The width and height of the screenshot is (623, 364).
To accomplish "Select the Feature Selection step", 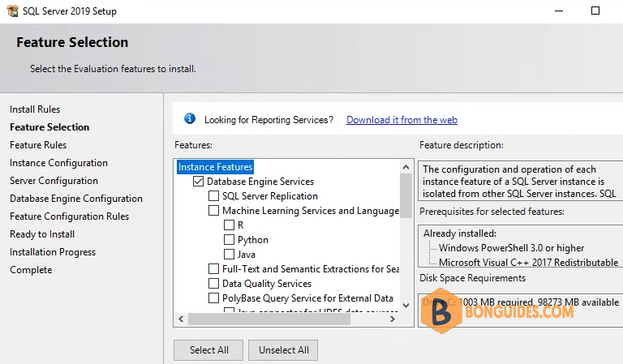I will [x=49, y=127].
